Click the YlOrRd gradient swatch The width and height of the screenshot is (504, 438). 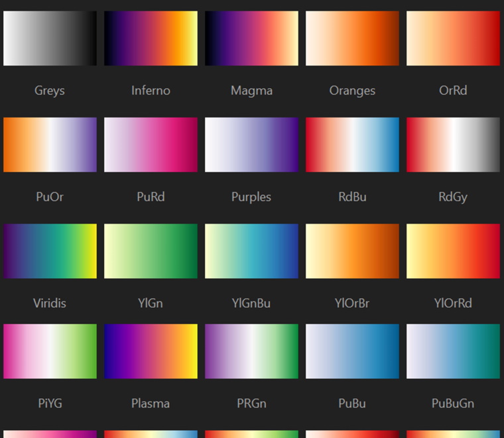tap(453, 251)
